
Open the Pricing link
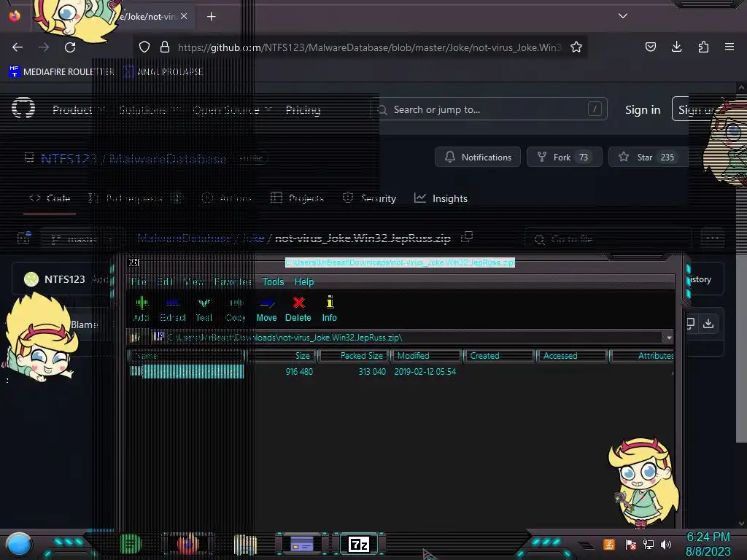303,110
